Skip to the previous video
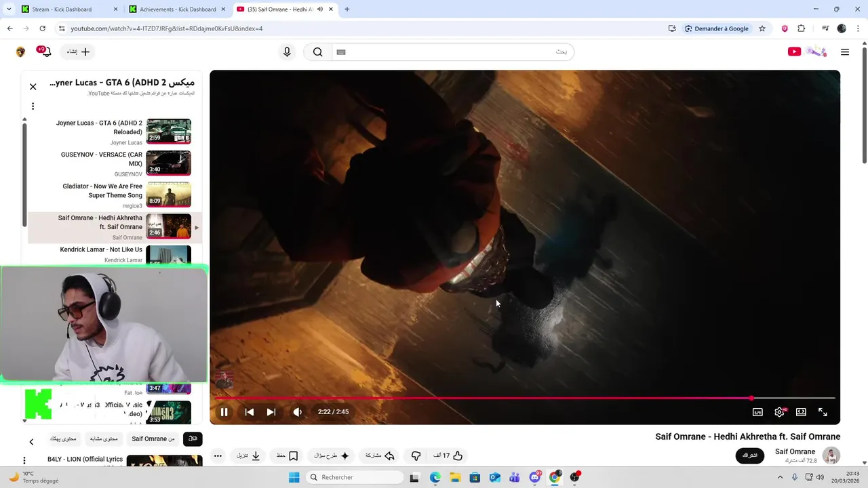868x488 pixels. [x=250, y=412]
